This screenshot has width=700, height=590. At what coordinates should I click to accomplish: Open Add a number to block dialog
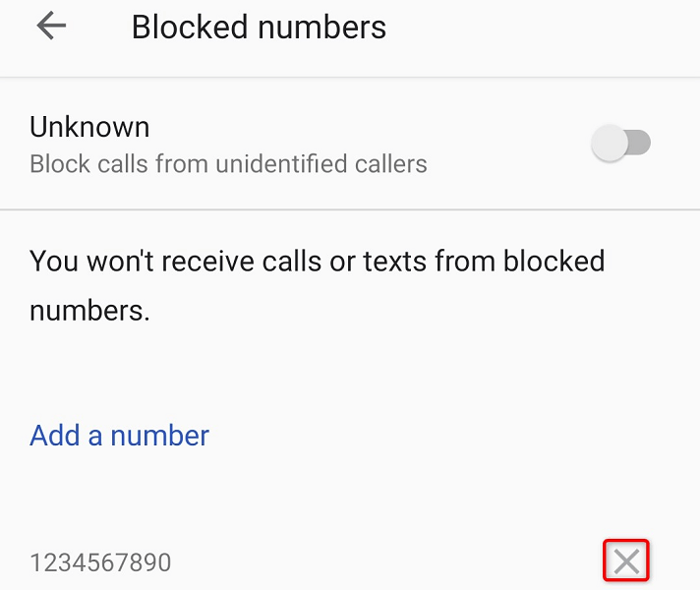click(119, 436)
